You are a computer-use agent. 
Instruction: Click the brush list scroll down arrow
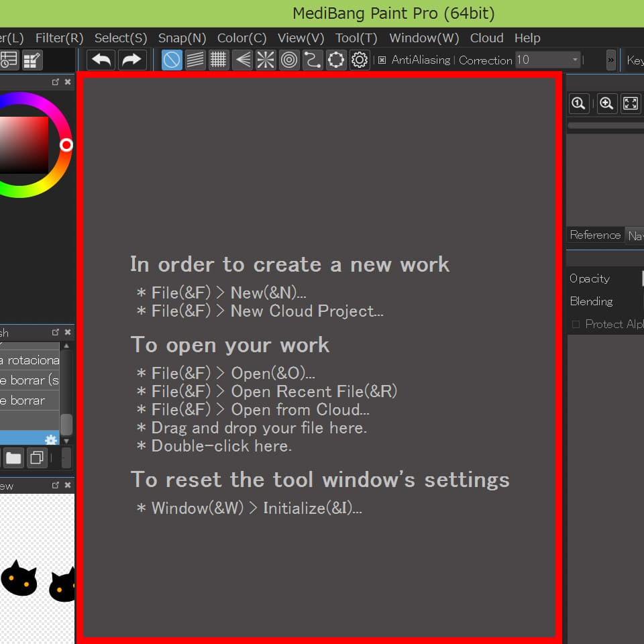point(66,441)
